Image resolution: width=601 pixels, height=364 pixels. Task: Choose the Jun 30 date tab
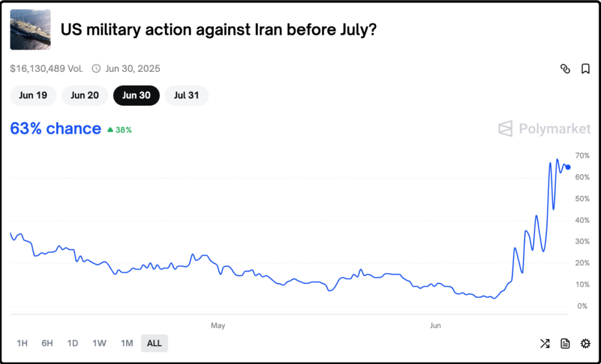[136, 95]
